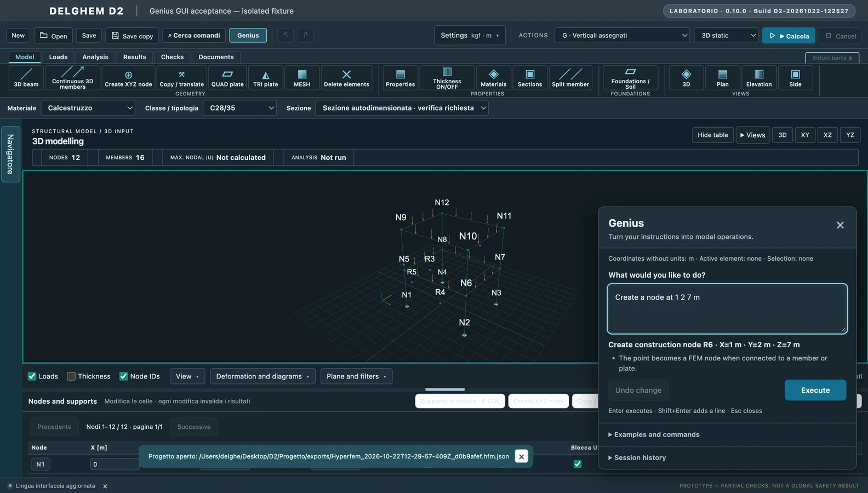Open the Copy / translate tool
Image resolution: width=868 pixels, height=493 pixels.
click(182, 77)
